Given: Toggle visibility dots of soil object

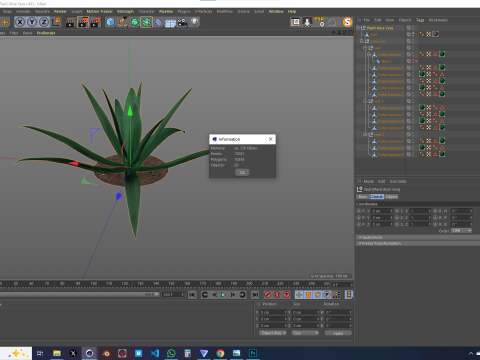Looking at the screenshot, I should [x=413, y=34].
